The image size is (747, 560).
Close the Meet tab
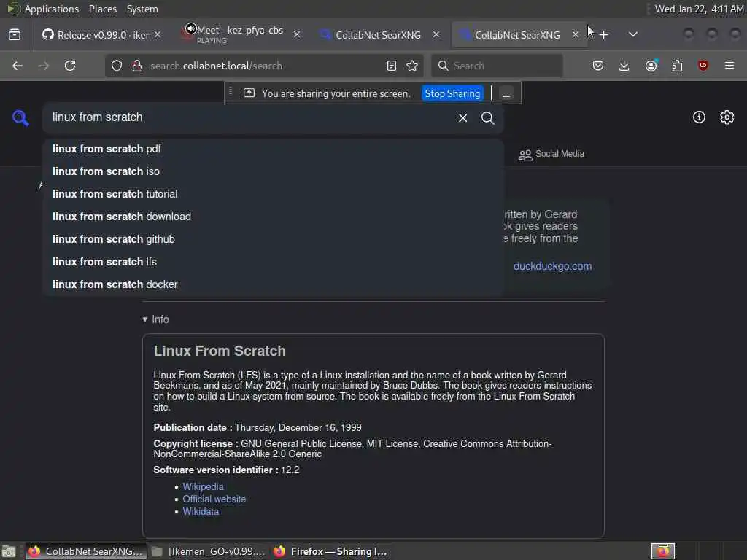tap(297, 35)
